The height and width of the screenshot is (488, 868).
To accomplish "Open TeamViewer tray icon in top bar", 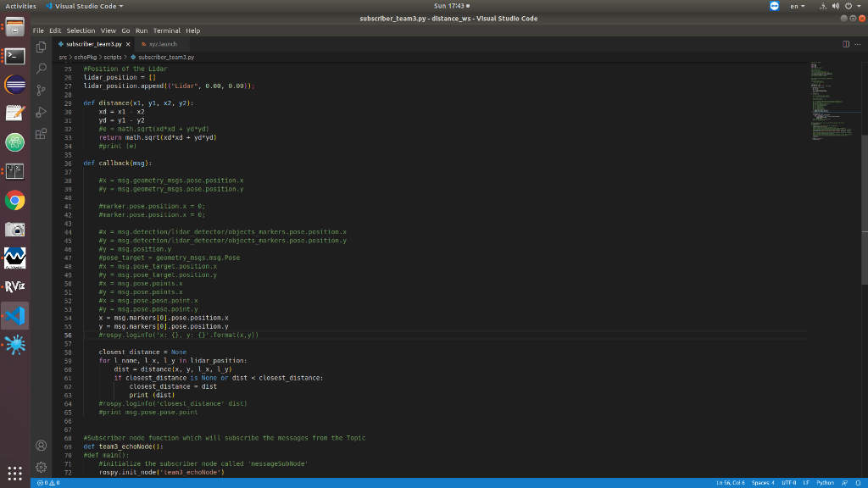I will [x=774, y=6].
